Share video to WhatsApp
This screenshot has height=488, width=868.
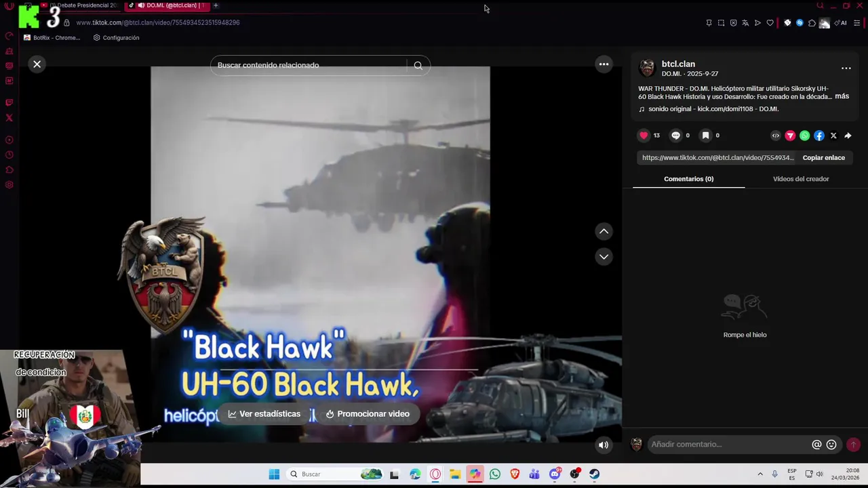[x=804, y=136]
